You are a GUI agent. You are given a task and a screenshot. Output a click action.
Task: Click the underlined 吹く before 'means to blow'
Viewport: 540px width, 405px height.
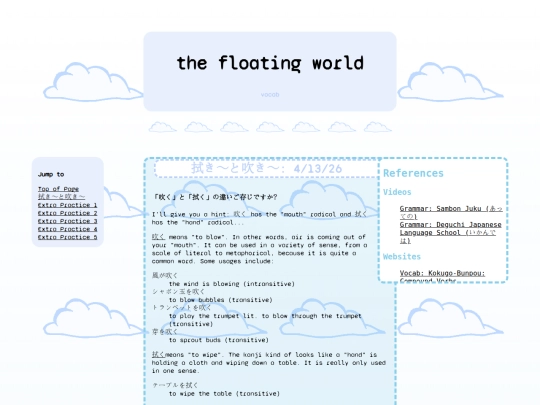click(x=158, y=237)
